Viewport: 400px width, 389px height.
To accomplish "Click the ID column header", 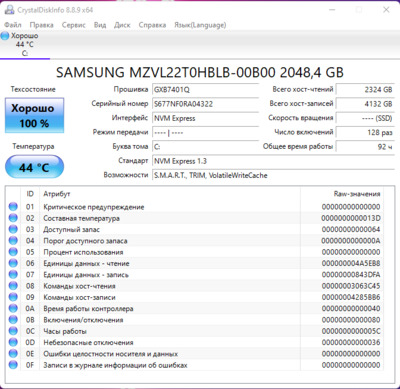I will point(30,194).
